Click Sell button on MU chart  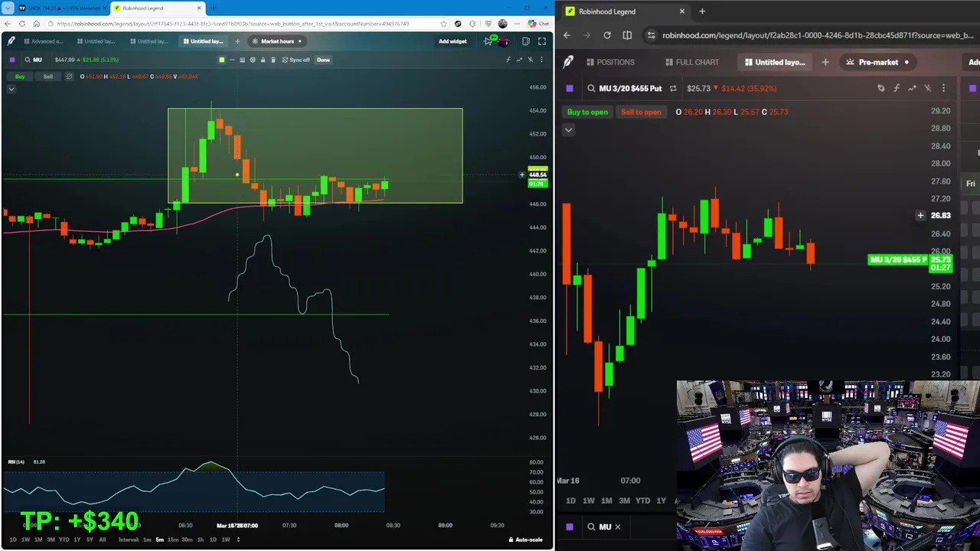click(47, 77)
